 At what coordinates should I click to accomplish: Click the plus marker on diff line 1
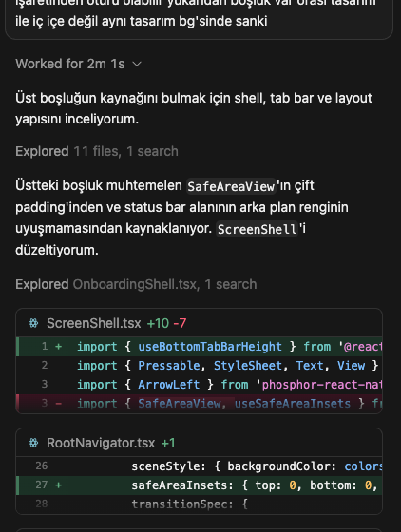[59, 347]
